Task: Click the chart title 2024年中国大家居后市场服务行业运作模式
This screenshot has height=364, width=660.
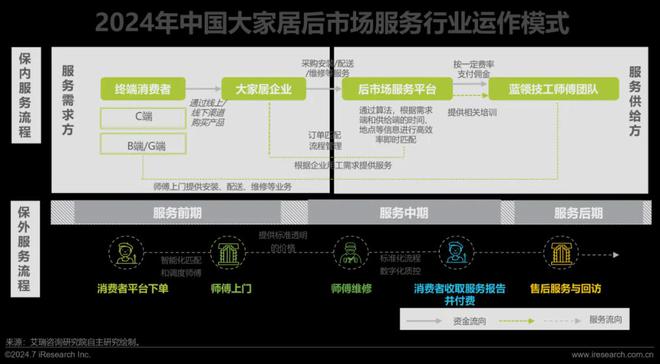Action: click(332, 23)
